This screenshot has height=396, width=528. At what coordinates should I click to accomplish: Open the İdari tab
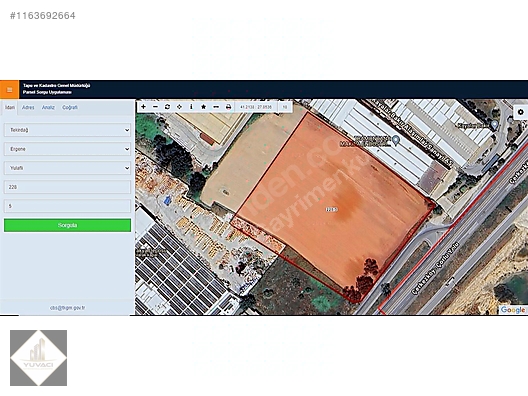coord(10,107)
